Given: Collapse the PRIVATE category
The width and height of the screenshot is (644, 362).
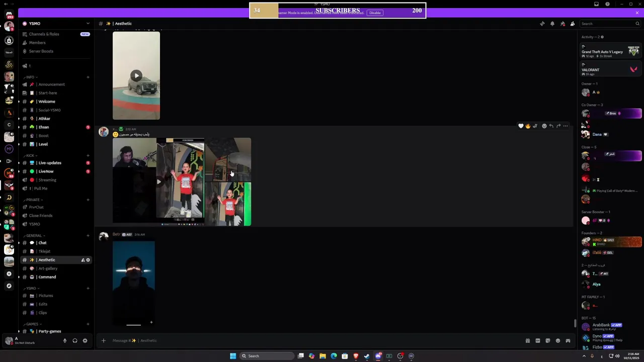Looking at the screenshot, I should click(x=33, y=200).
